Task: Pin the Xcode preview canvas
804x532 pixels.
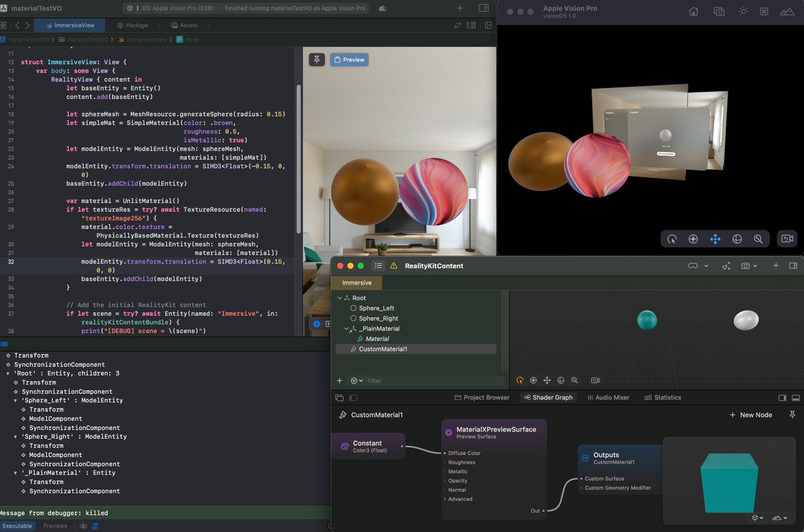Action: tap(317, 60)
